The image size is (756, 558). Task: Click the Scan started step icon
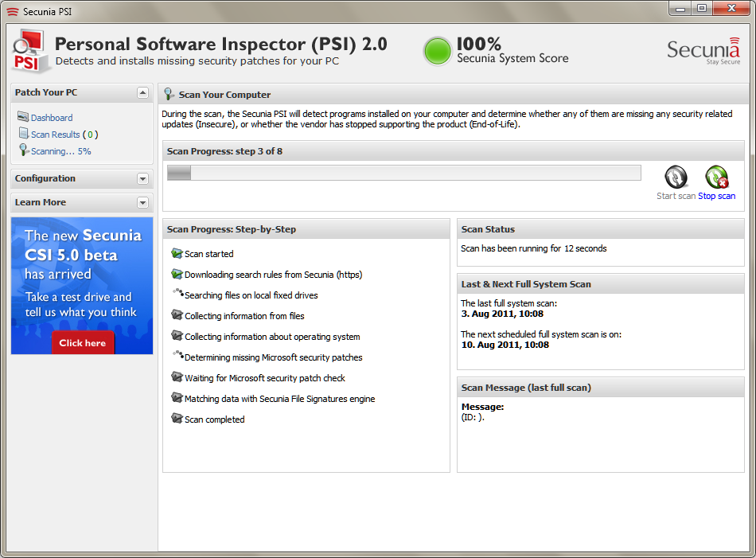[177, 253]
